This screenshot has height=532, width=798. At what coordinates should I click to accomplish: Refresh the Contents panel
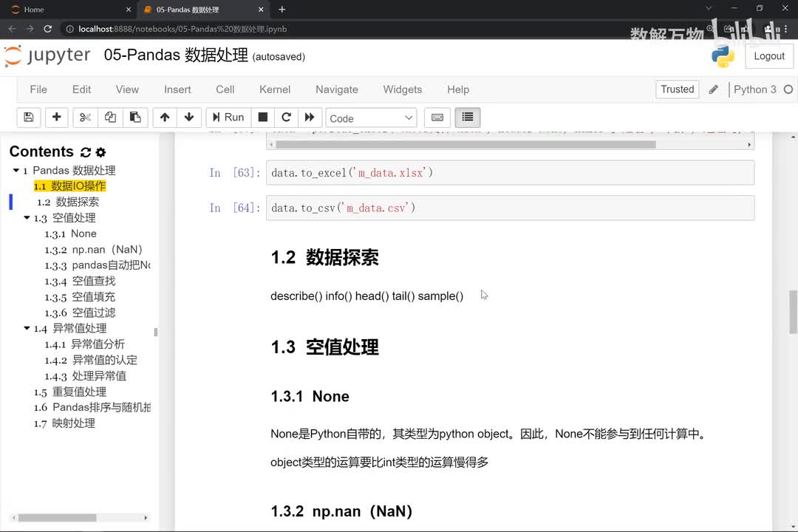click(x=86, y=152)
